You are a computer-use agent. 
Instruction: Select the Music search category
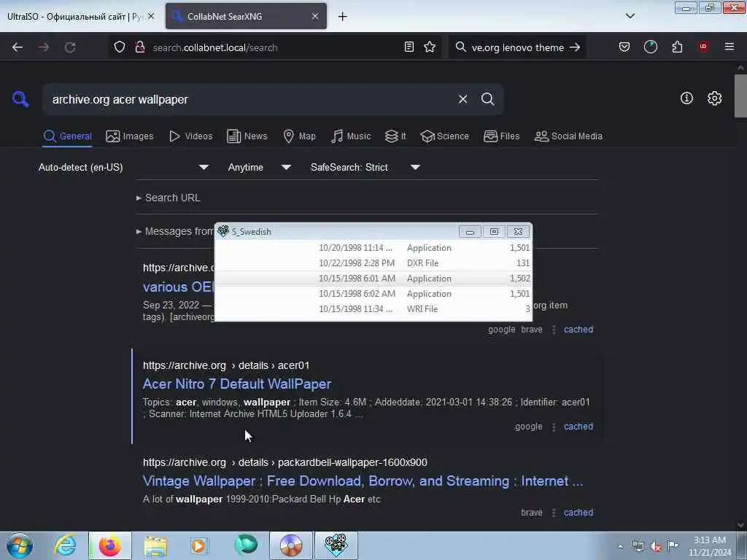[x=351, y=136]
